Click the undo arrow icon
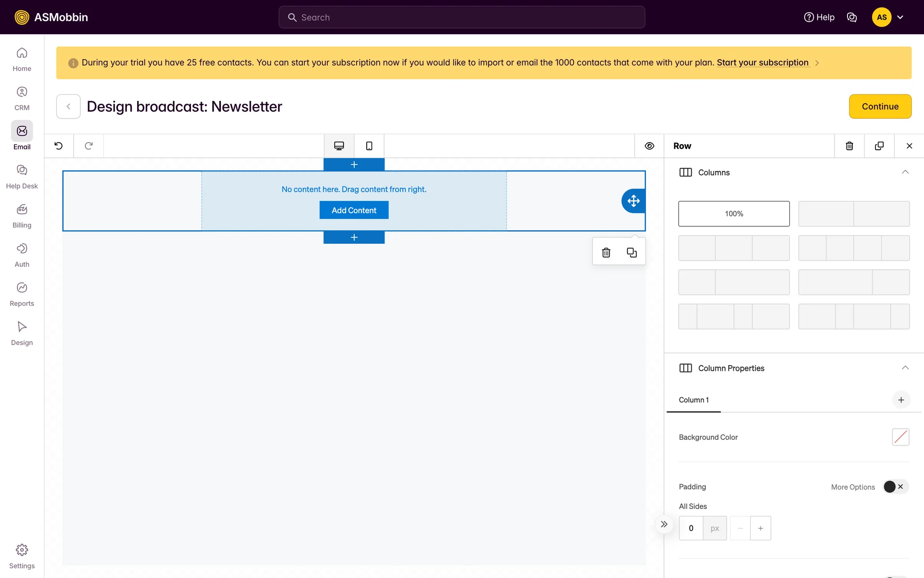924x578 pixels. 59,146
